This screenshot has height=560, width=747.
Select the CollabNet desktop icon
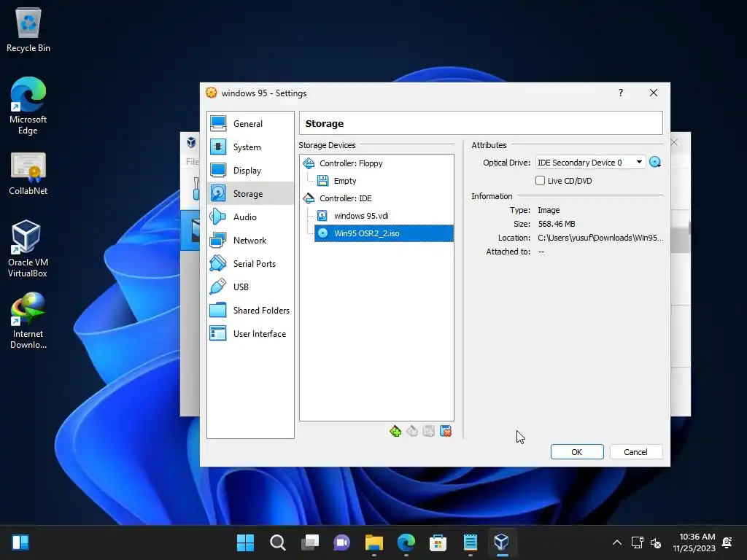28,174
